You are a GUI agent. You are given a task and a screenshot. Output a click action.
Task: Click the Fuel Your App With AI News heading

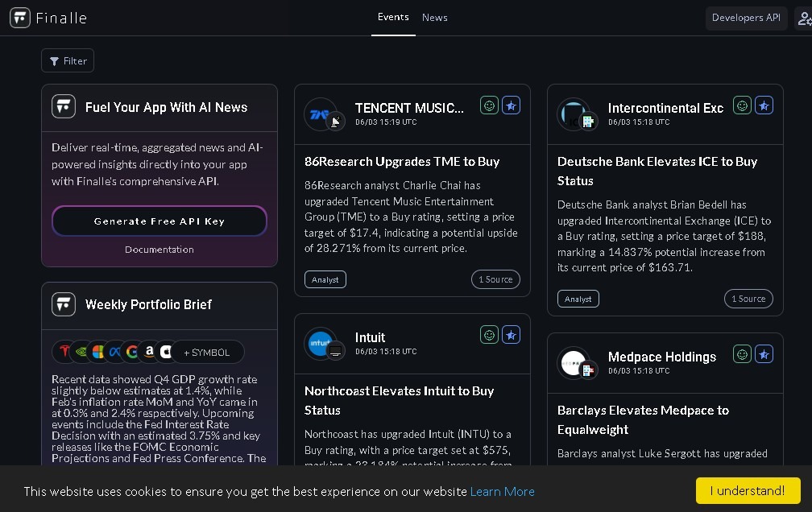[x=166, y=107]
